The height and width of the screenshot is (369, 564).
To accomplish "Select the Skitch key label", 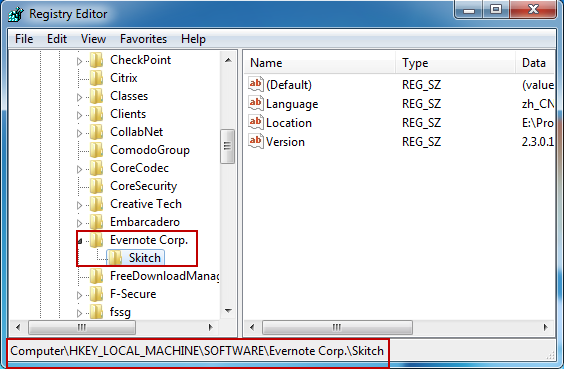I will pos(145,258).
